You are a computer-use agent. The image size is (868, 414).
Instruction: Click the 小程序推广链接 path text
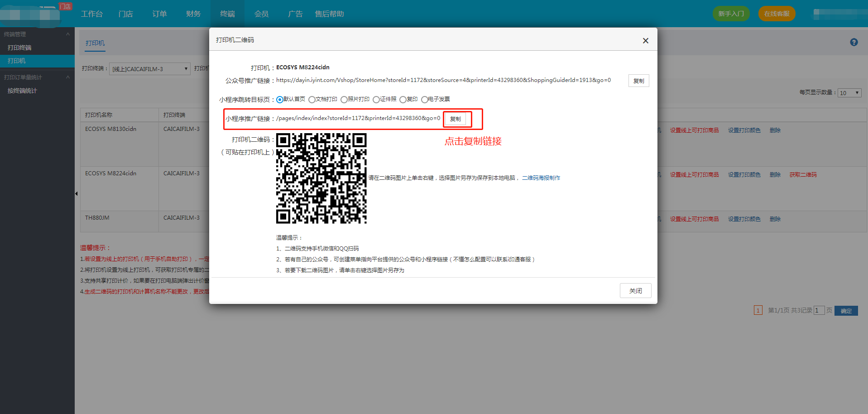pos(358,118)
